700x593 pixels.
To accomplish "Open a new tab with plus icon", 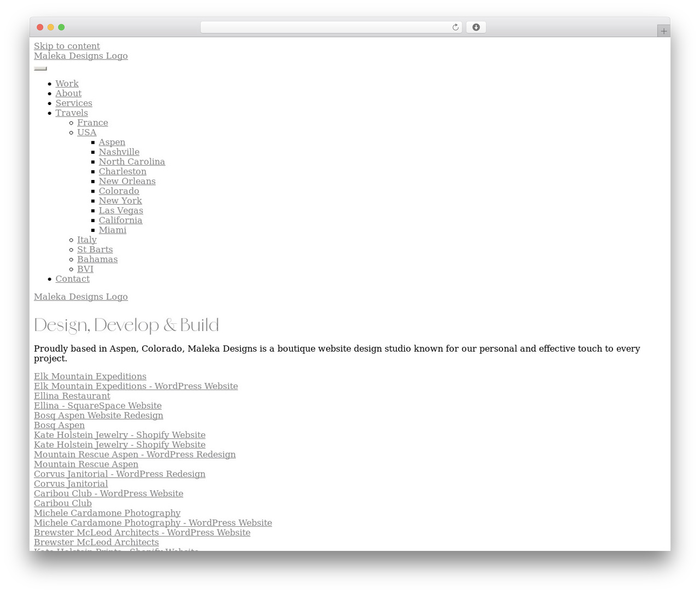I will tap(663, 31).
